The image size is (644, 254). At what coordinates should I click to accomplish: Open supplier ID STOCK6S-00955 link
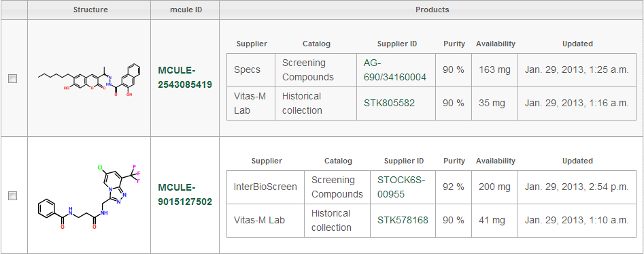pos(401,187)
